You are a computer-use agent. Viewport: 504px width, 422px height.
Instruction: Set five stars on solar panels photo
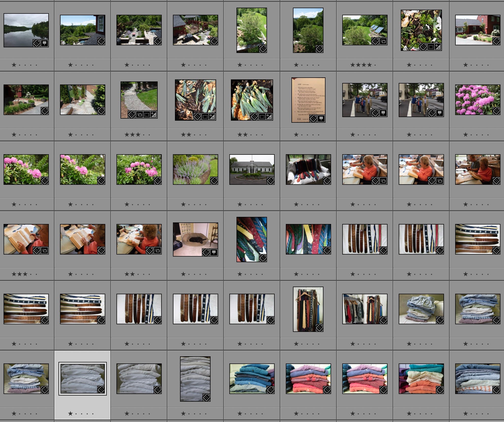click(375, 65)
